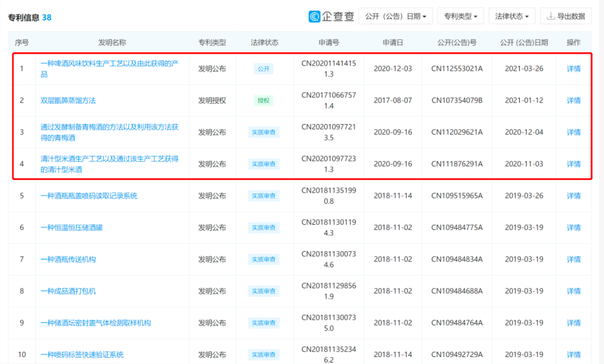Open patent 一种成品酒打包机
This screenshot has width=604, height=364.
tap(68, 291)
